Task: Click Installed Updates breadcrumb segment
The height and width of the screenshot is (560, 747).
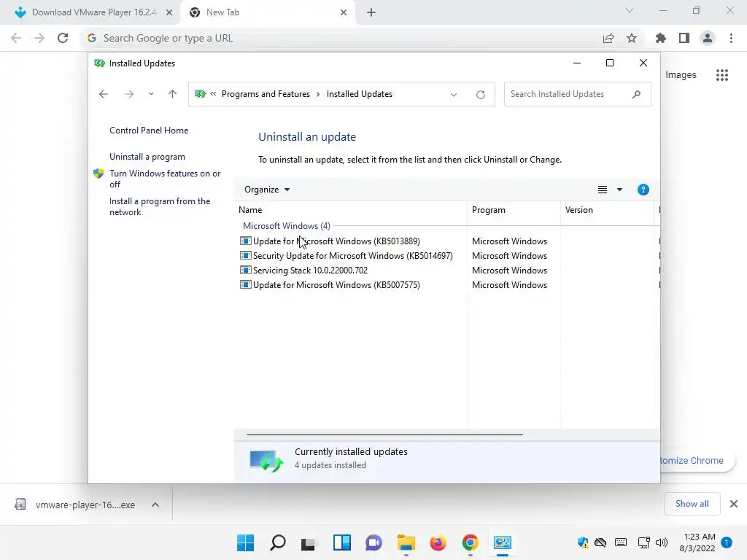Action: click(x=359, y=94)
